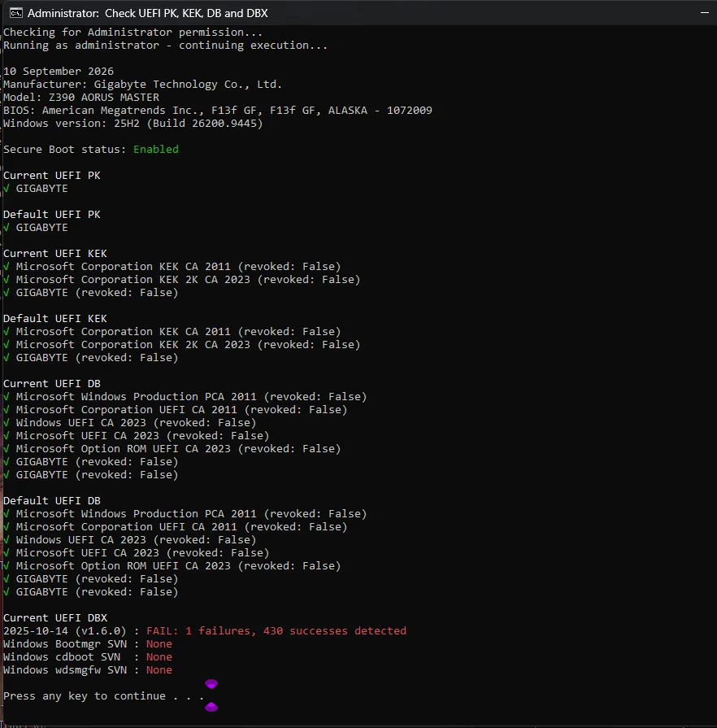717x728 pixels.
Task: Click 'Microsoft Windows Production PCA 2011' under Current UEFI DB
Action: (137, 396)
